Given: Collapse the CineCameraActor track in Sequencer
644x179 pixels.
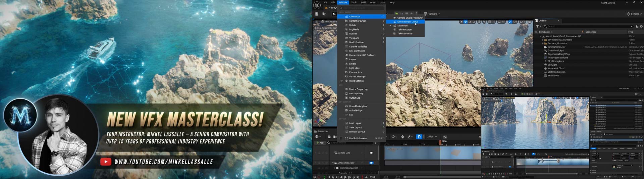Looking at the screenshot, I should click(333, 163).
